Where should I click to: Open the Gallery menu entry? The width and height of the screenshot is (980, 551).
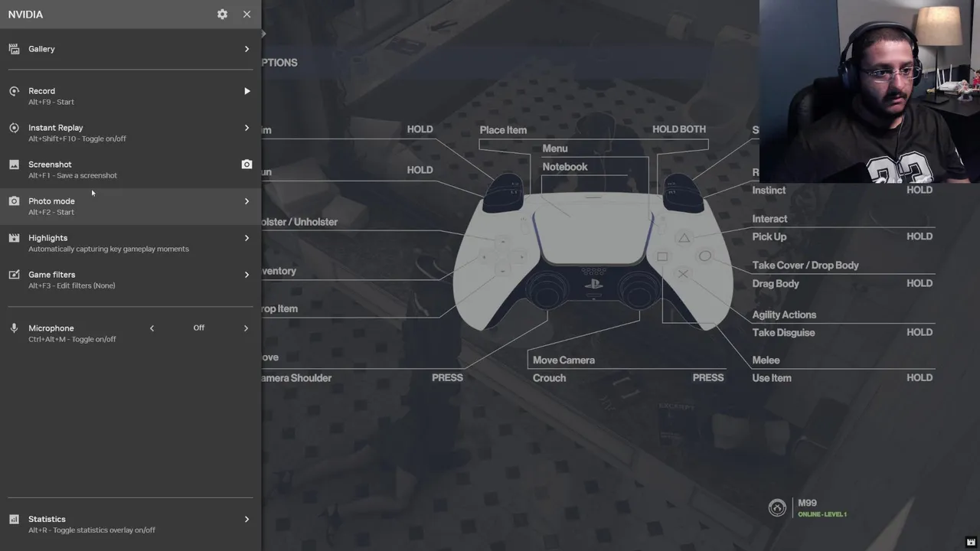pos(130,49)
